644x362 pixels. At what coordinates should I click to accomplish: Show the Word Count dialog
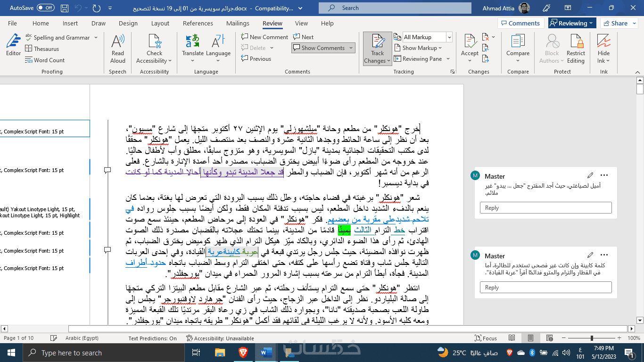pyautogui.click(x=45, y=60)
